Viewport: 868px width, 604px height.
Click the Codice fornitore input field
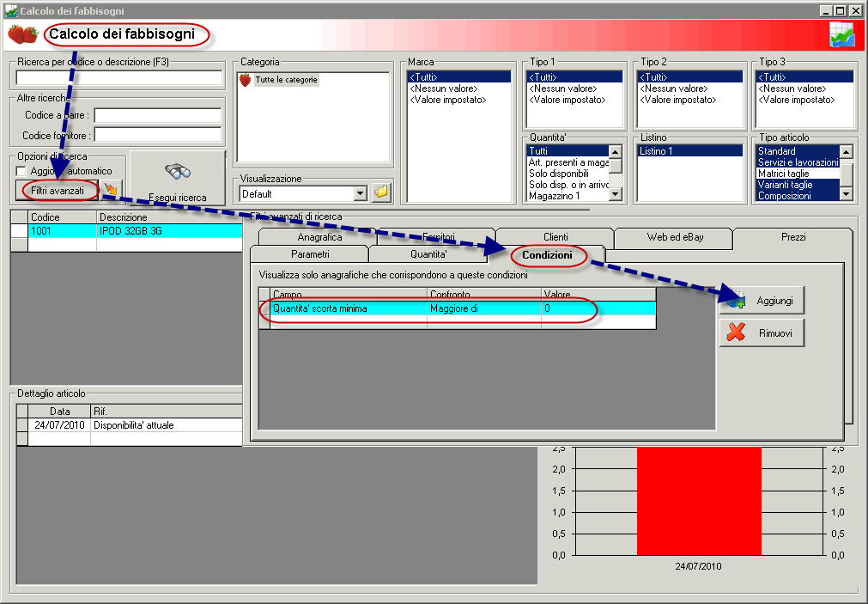click(158, 135)
